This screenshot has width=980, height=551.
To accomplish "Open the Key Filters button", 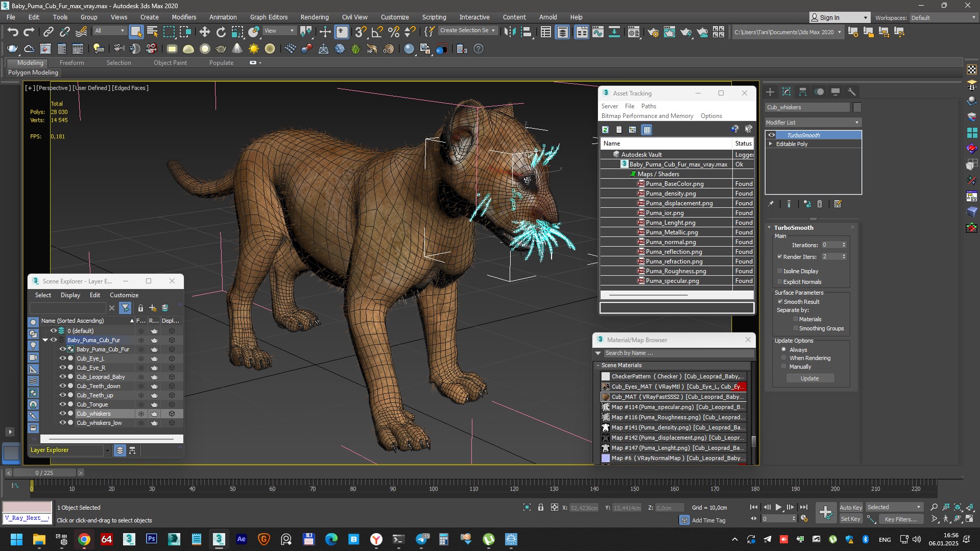I will [900, 519].
